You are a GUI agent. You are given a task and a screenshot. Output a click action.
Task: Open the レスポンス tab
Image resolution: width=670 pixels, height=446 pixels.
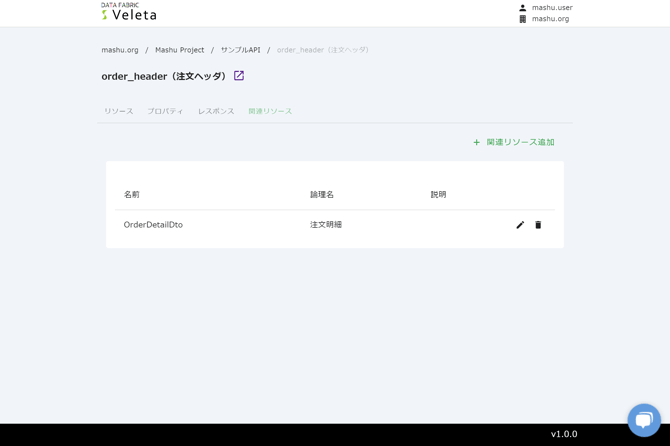pos(216,111)
